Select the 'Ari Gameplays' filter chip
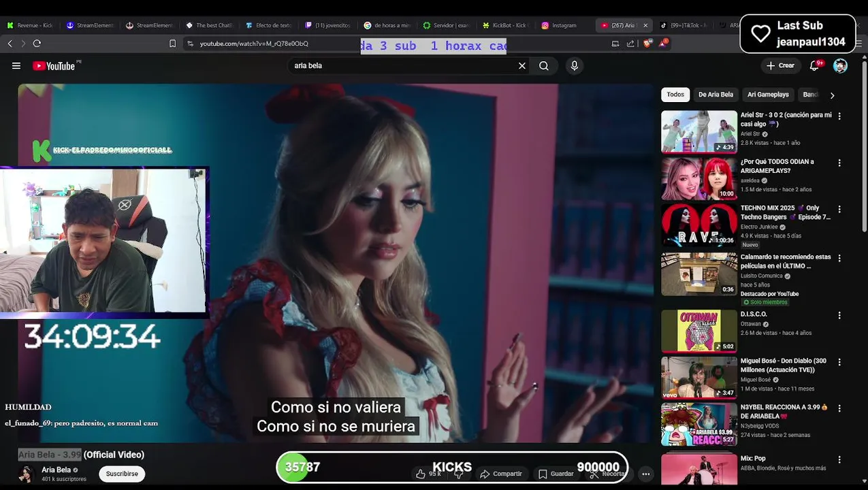868x490 pixels. (768, 95)
